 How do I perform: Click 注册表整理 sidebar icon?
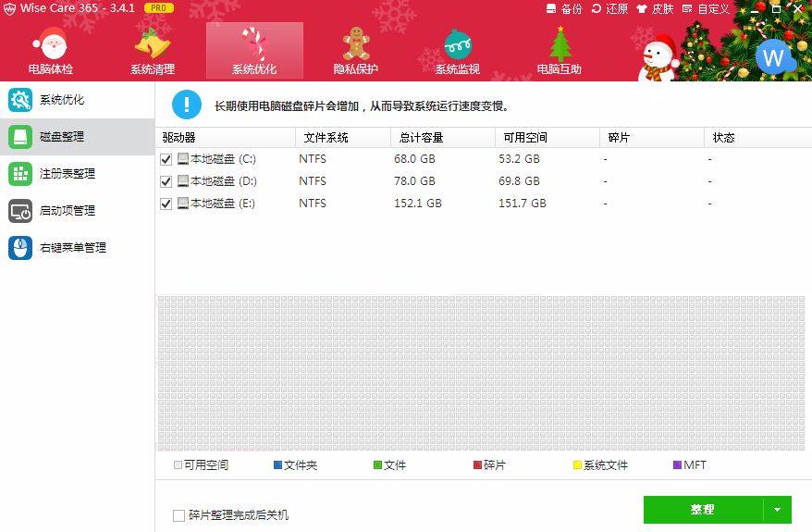(x=20, y=174)
